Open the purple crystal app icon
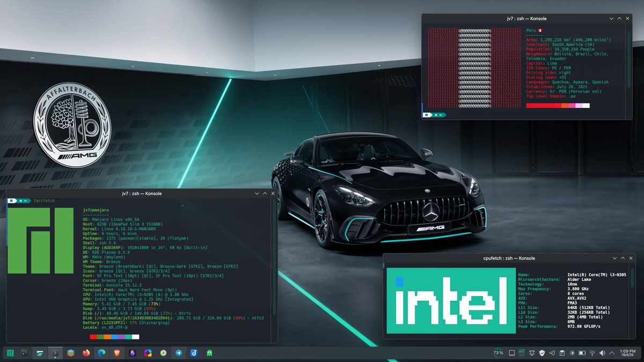Screen dimensions: 644x362 pyautogui.click(x=133, y=353)
